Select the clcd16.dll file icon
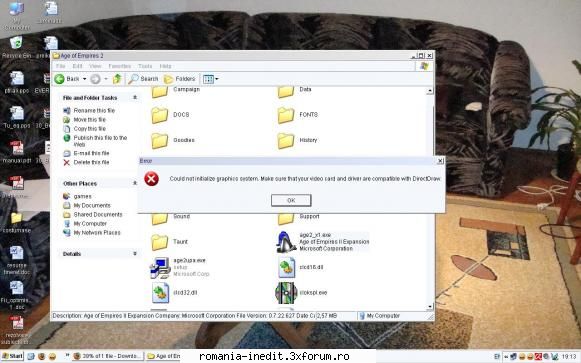 pyautogui.click(x=286, y=267)
